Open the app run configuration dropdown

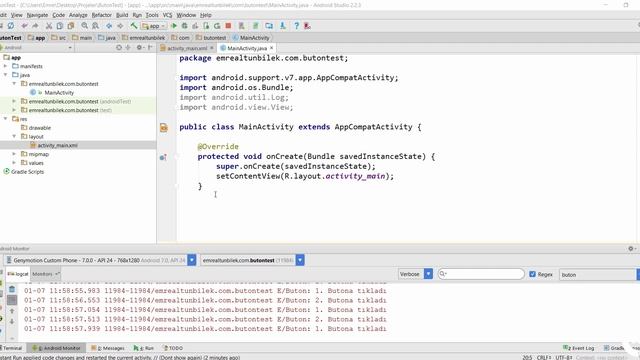[x=153, y=26]
